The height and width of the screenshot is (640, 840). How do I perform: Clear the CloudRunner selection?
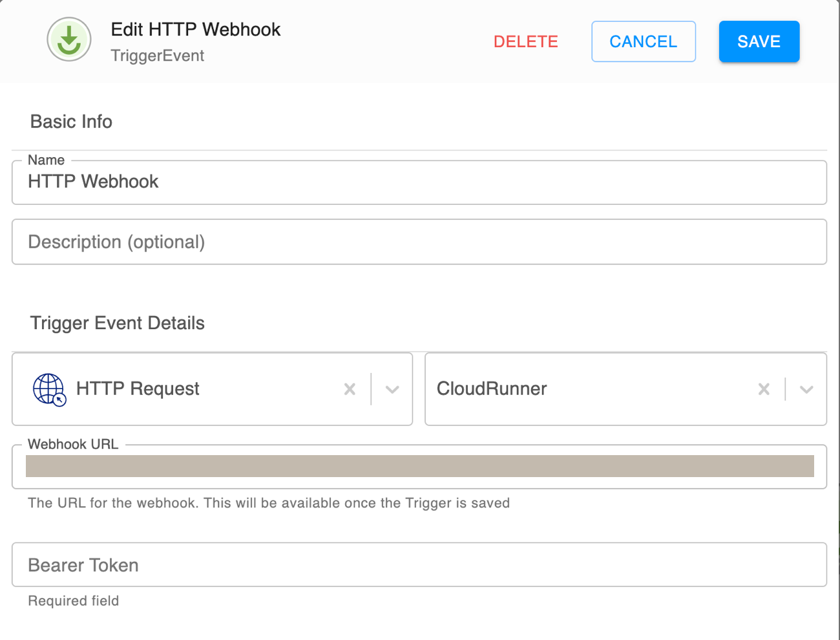point(764,389)
